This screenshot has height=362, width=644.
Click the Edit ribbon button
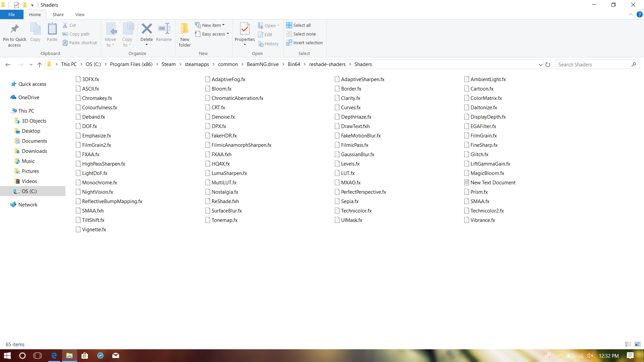[265, 35]
